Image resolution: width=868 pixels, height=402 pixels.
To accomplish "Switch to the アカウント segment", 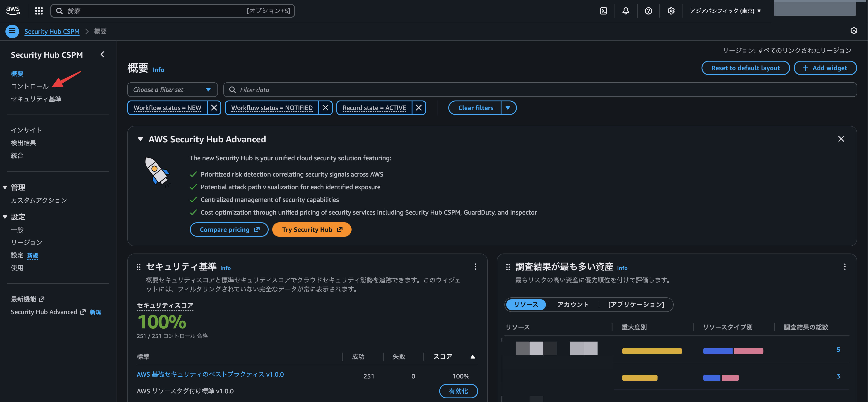I will pyautogui.click(x=573, y=304).
